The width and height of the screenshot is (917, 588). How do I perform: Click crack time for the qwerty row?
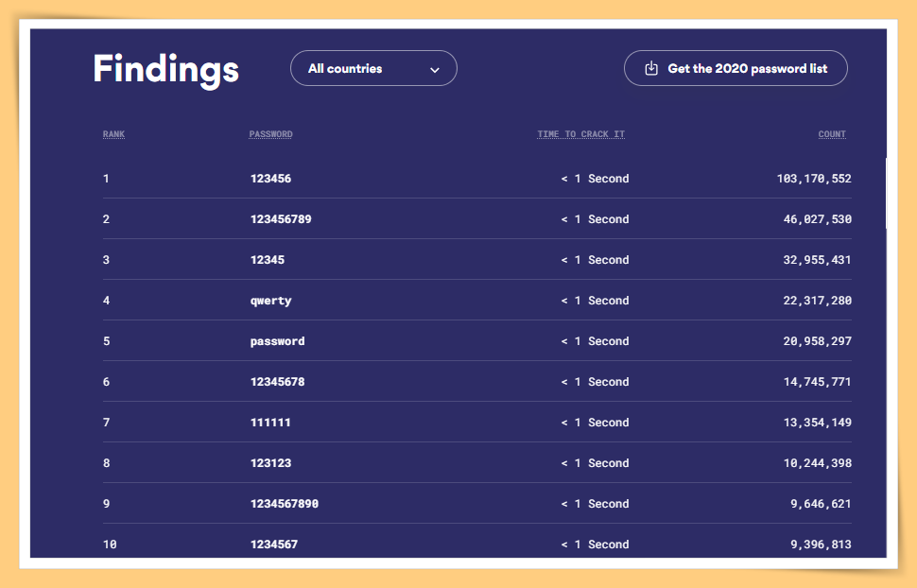point(595,300)
